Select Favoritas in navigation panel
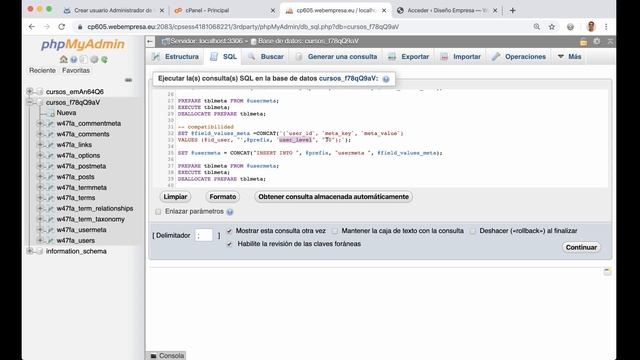640x360 pixels. pos(76,71)
